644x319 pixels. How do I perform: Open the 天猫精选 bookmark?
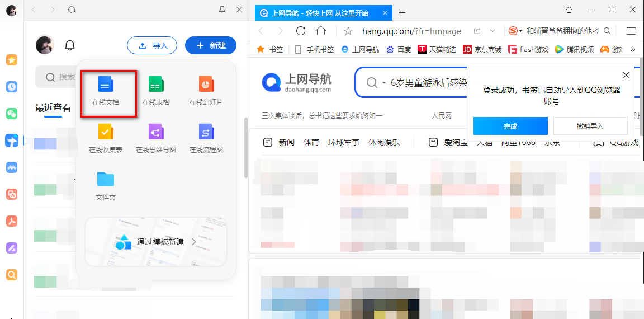pos(437,50)
